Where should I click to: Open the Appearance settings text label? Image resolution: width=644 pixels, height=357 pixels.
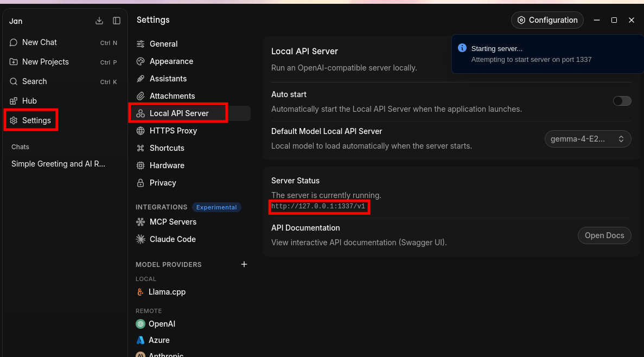coord(171,61)
